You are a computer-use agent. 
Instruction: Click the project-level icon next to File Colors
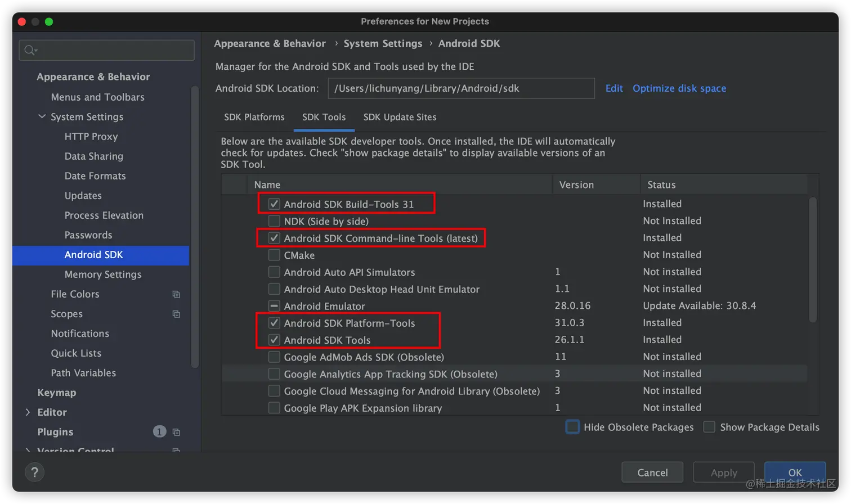176,294
